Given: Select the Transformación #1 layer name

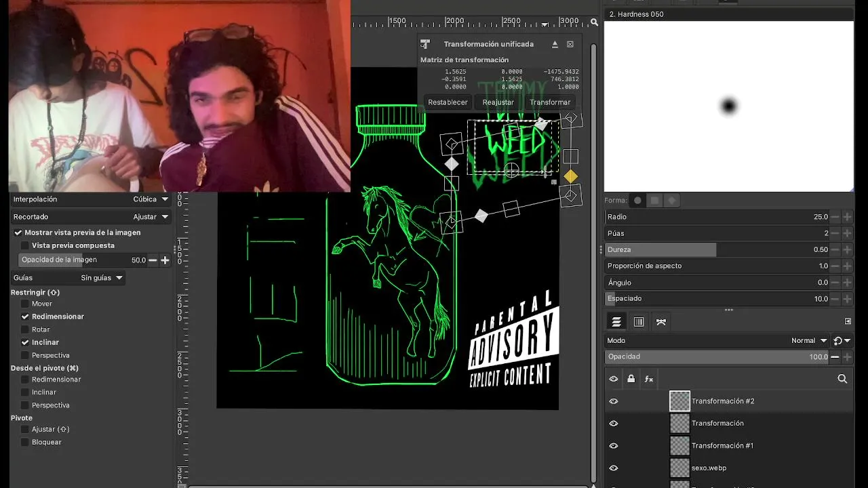Looking at the screenshot, I should (x=722, y=446).
